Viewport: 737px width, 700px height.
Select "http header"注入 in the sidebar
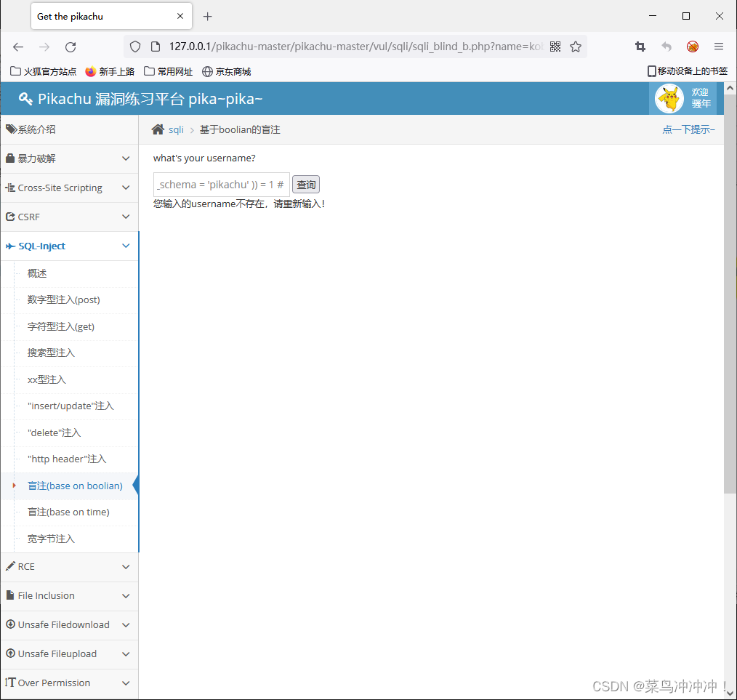[67, 459]
